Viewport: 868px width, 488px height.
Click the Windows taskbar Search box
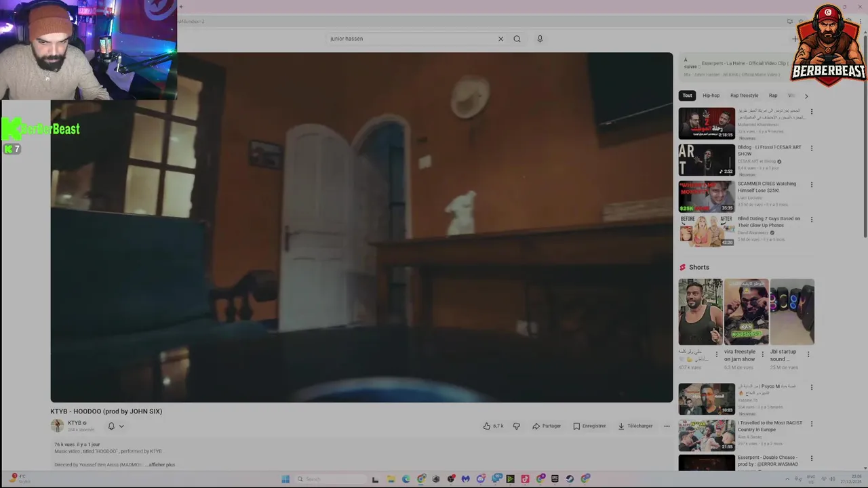tap(330, 479)
